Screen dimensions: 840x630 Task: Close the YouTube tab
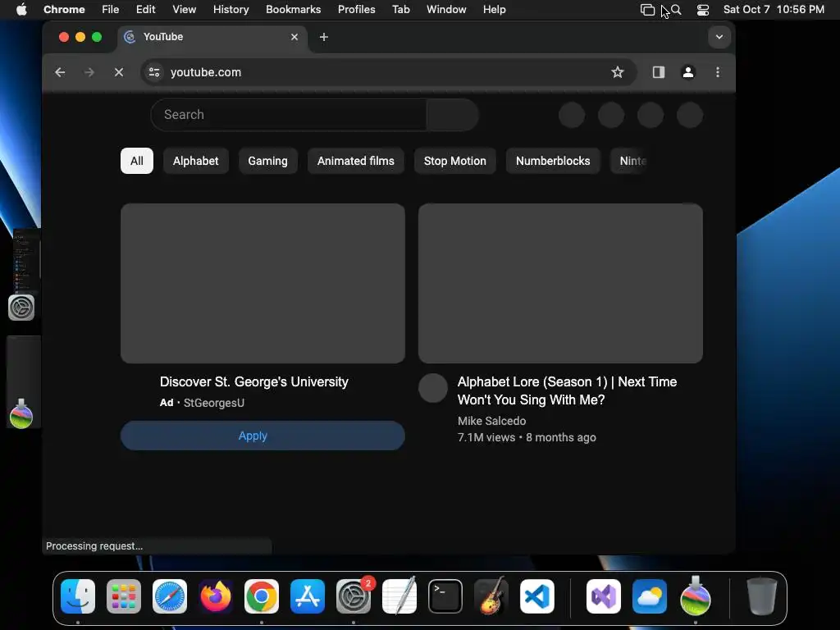point(294,37)
